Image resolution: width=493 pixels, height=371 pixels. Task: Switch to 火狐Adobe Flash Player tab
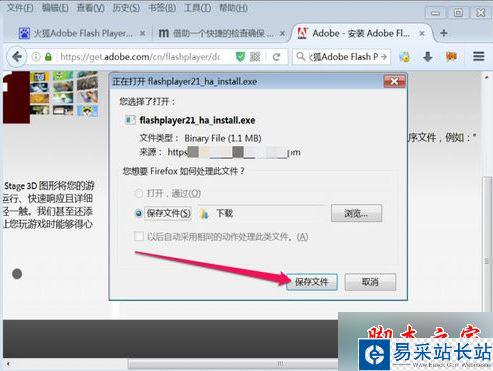[x=82, y=33]
